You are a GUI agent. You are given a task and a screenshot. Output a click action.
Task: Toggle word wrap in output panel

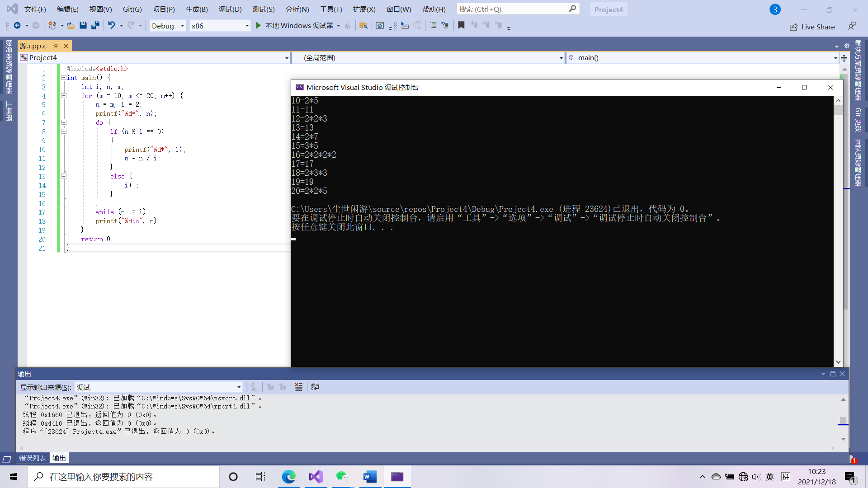point(315,387)
